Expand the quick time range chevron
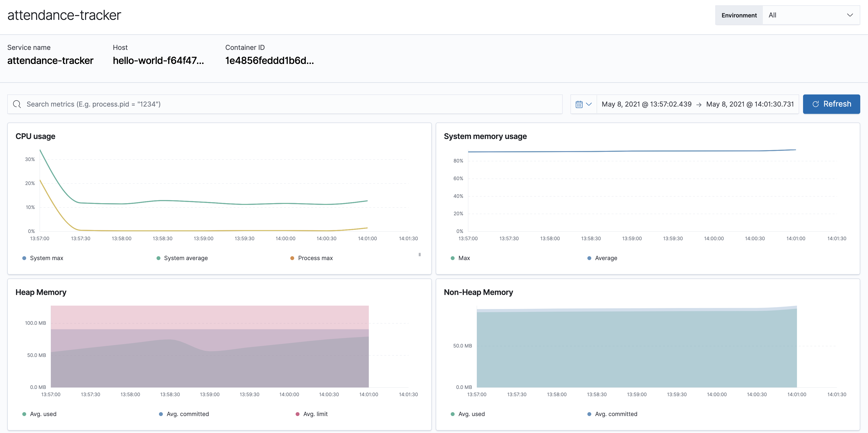Screen dimensions: 868x433 point(589,104)
